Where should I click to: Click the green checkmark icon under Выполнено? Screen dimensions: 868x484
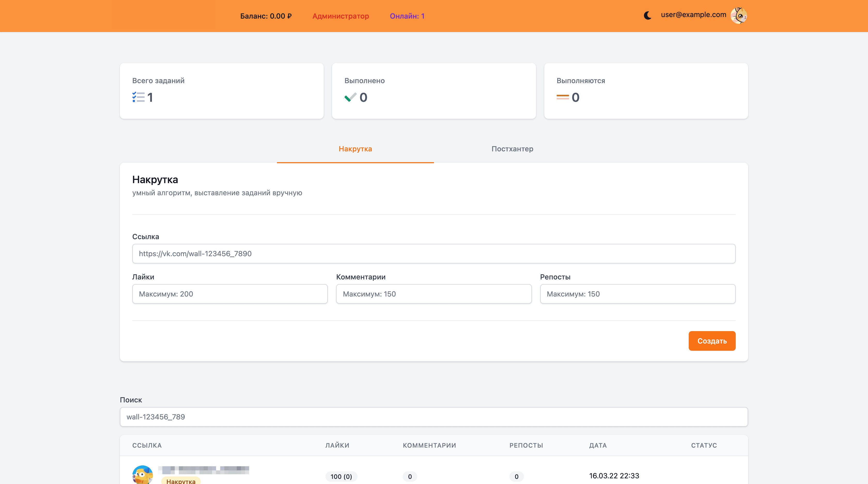350,97
